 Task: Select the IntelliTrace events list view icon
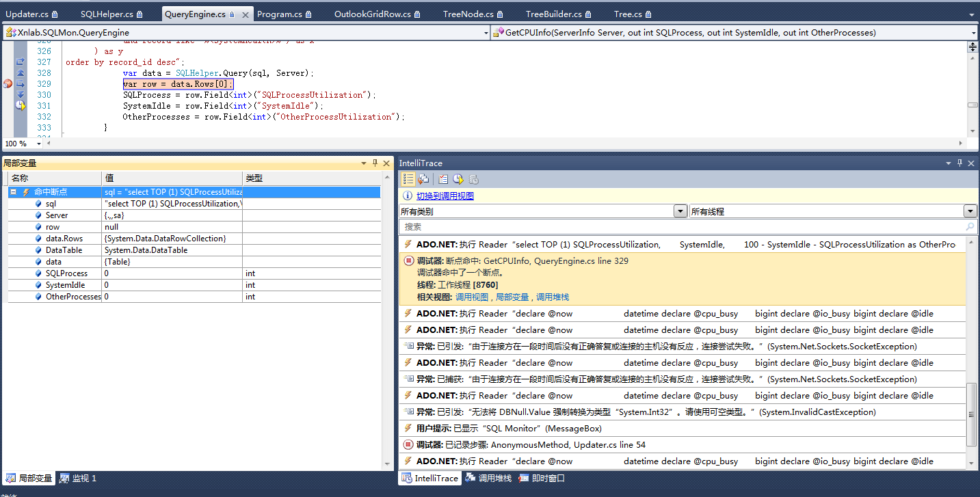point(408,179)
